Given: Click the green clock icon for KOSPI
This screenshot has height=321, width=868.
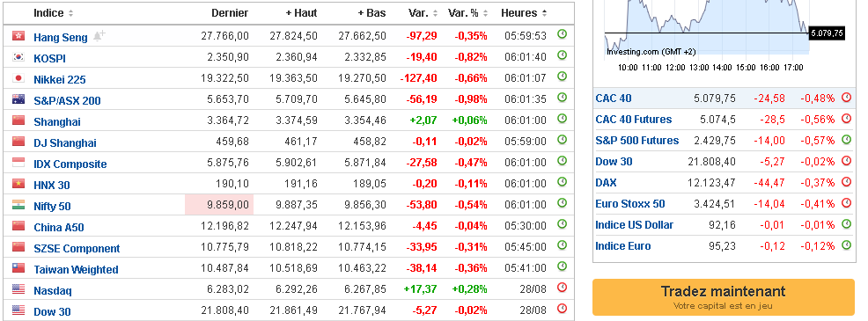Looking at the screenshot, I should point(562,55).
